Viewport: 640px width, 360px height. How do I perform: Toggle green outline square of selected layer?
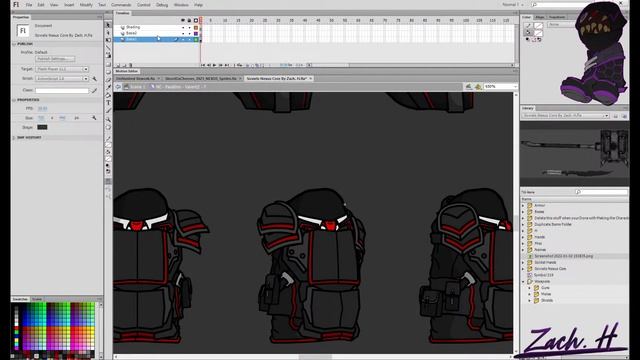point(196,40)
